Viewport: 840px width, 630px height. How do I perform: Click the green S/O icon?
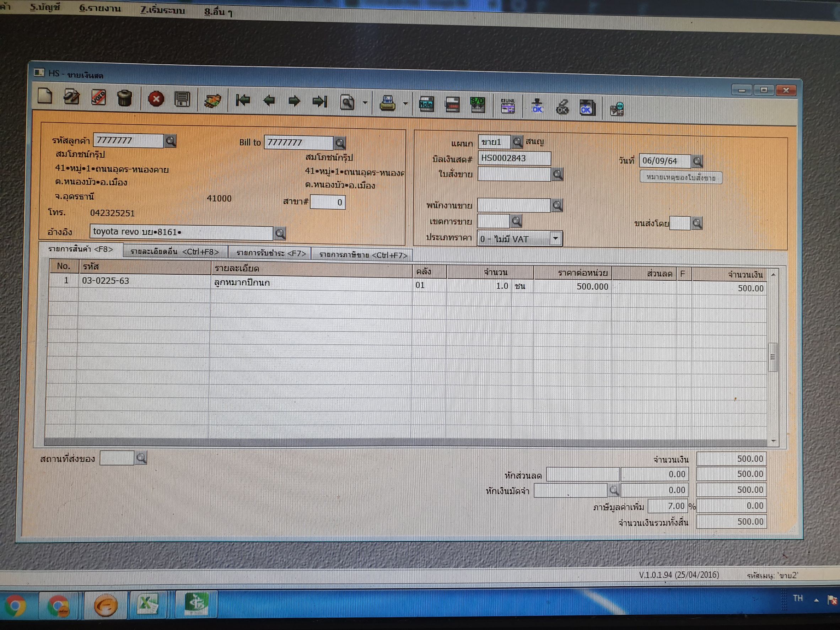477,105
